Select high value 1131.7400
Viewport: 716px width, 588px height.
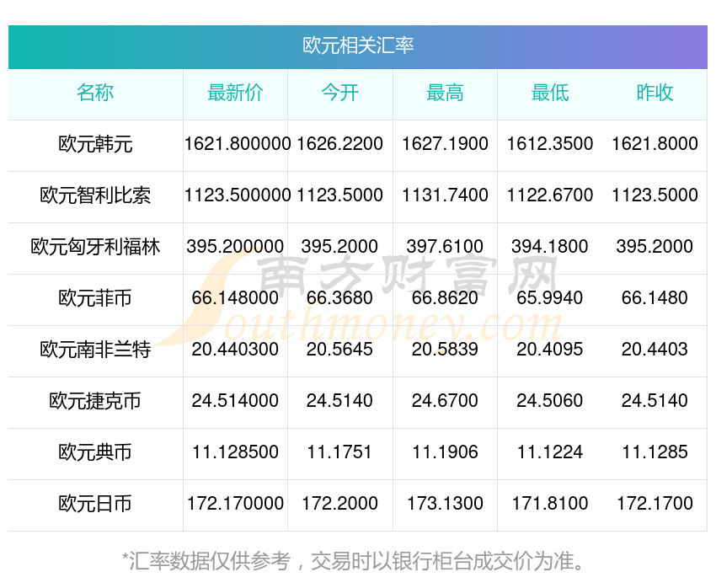[446, 195]
